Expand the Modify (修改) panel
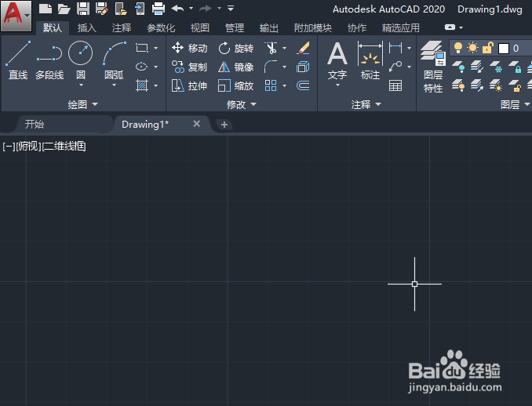Viewport: 532px width, 406px height. pos(242,104)
